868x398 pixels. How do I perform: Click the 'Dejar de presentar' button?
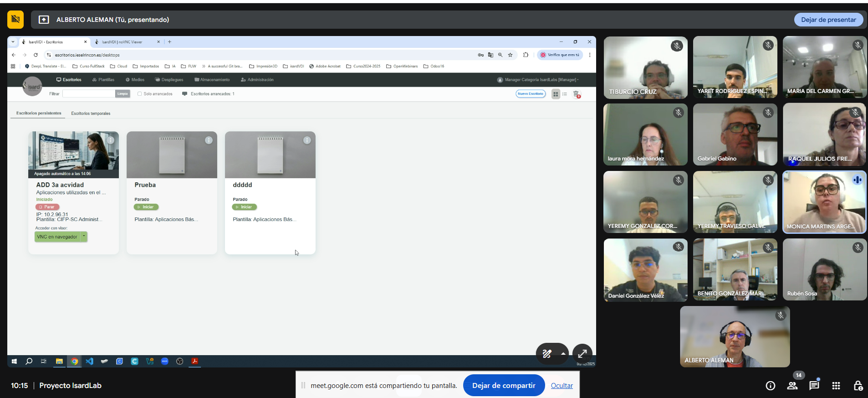[828, 20]
